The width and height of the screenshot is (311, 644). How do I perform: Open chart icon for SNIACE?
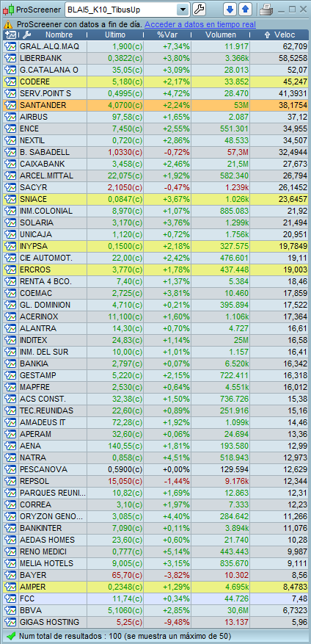tap(10, 199)
